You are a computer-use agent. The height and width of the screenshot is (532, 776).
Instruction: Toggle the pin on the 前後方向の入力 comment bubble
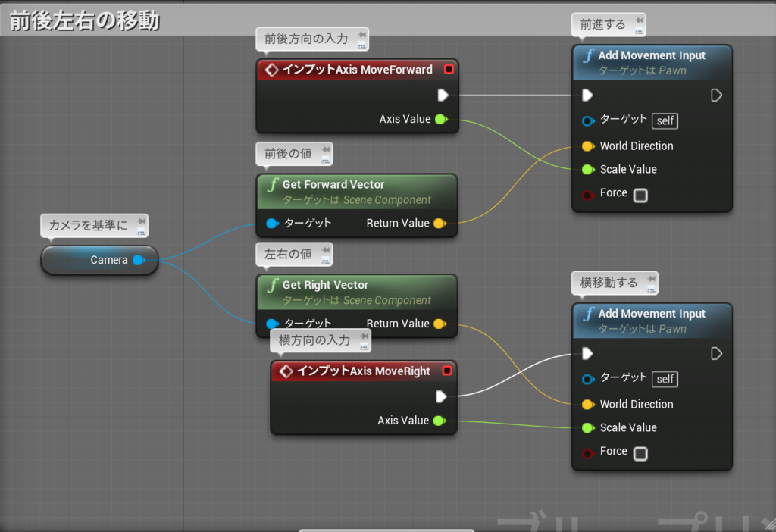click(362, 35)
